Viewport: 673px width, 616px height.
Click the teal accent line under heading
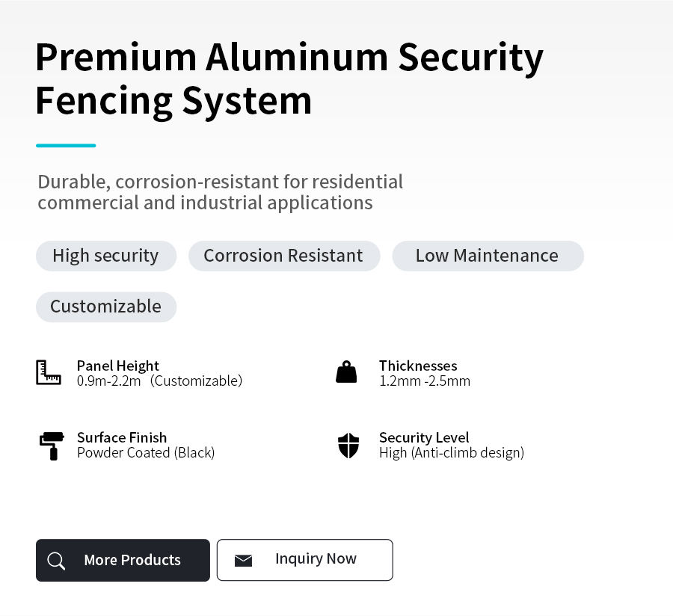66,146
